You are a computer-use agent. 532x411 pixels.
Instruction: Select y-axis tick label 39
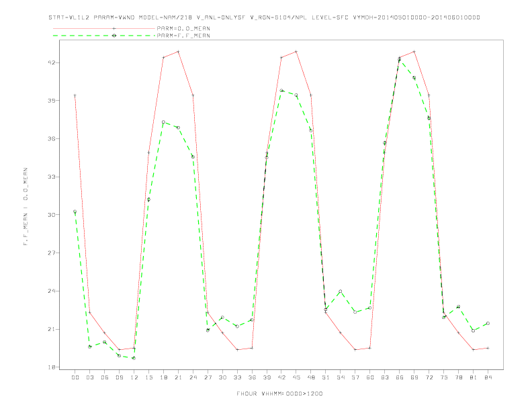[51, 101]
